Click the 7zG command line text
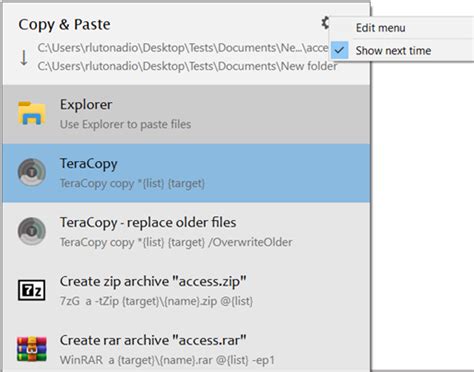This screenshot has width=474, height=372. [156, 301]
